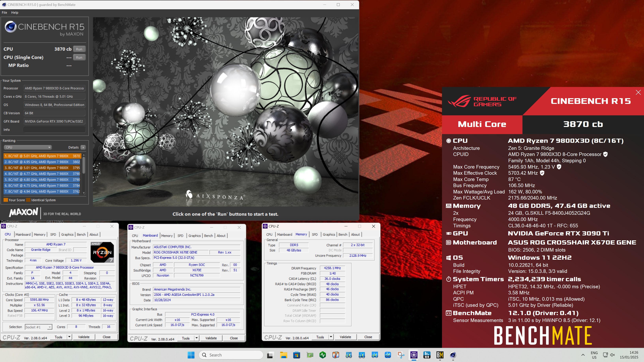The image size is (644, 362).
Task: Click the System Timers stopwatch icon
Action: click(x=449, y=279)
